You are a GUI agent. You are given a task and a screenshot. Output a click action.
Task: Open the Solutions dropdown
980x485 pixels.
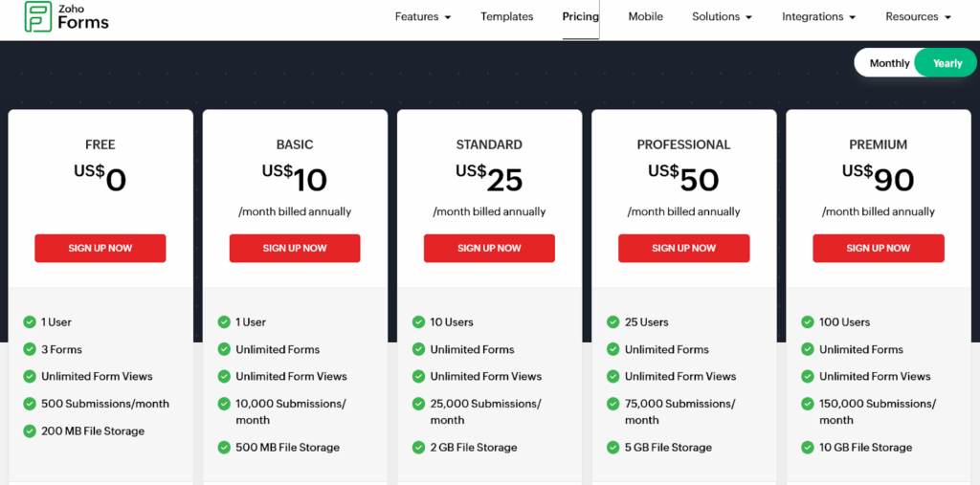(x=722, y=17)
